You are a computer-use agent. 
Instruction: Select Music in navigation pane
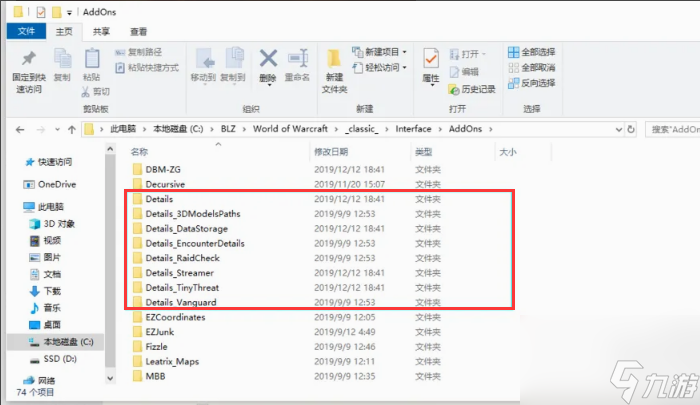pos(45,308)
